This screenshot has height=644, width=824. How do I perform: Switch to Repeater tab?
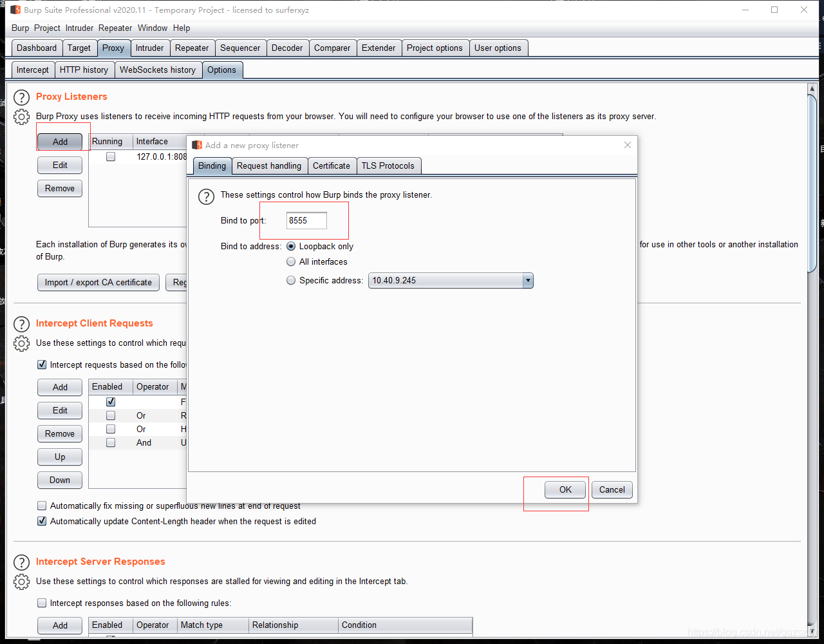192,48
